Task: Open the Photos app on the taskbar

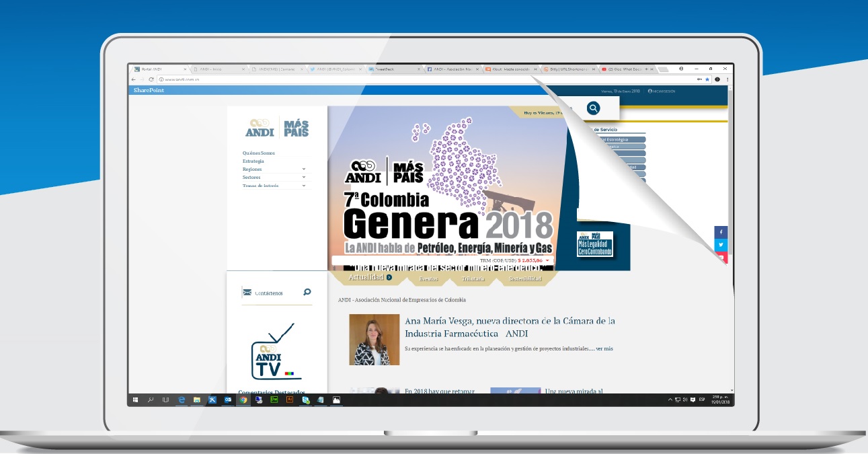Action: (x=336, y=400)
